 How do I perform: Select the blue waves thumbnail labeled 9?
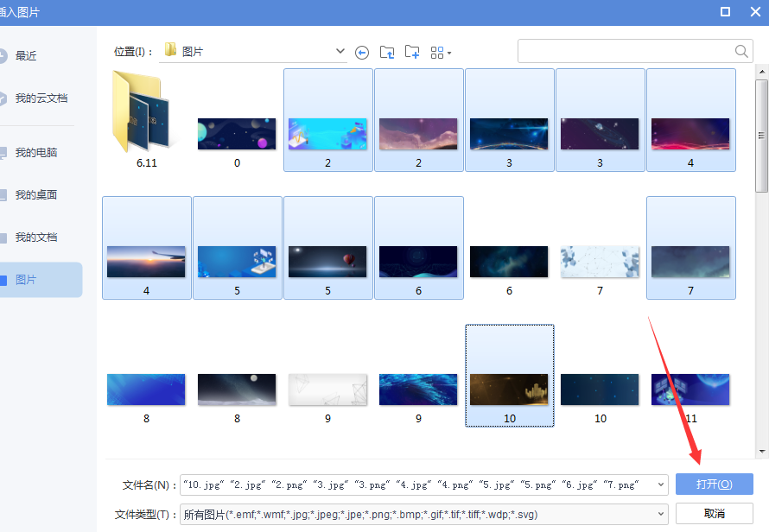coord(418,389)
